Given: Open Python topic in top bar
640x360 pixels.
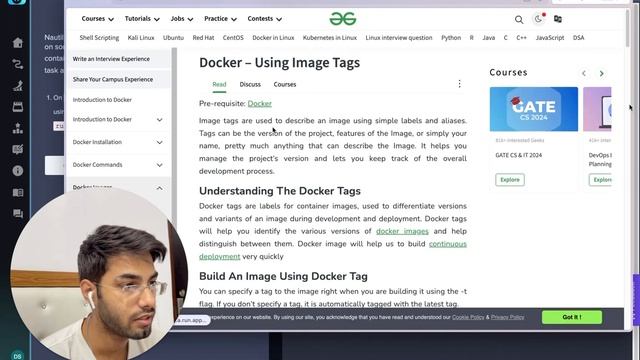Looking at the screenshot, I should tap(451, 38).
